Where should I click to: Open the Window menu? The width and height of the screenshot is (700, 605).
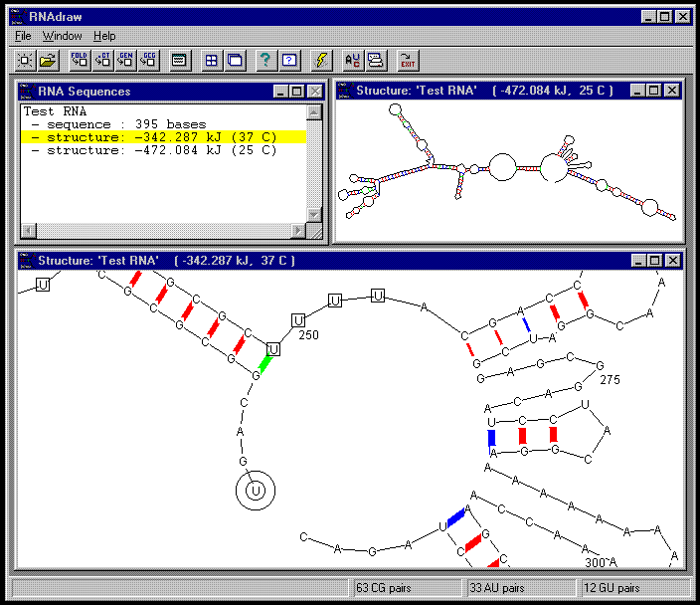click(62, 36)
